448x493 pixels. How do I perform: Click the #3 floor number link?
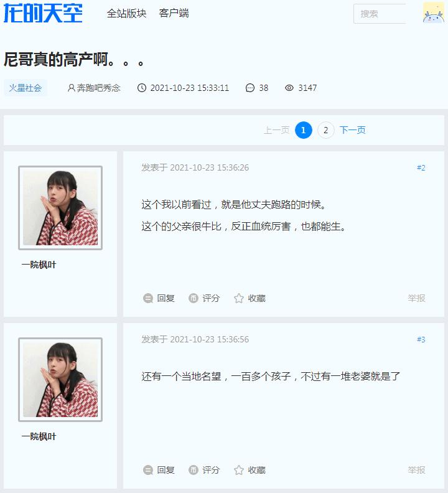[x=421, y=340]
